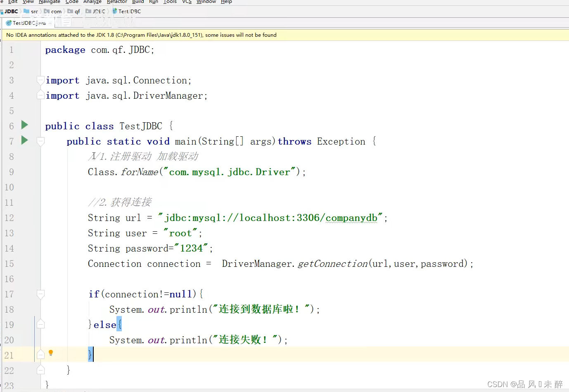The image size is (569, 392).
Task: Click the "1234" password string
Action: pyautogui.click(x=191, y=248)
